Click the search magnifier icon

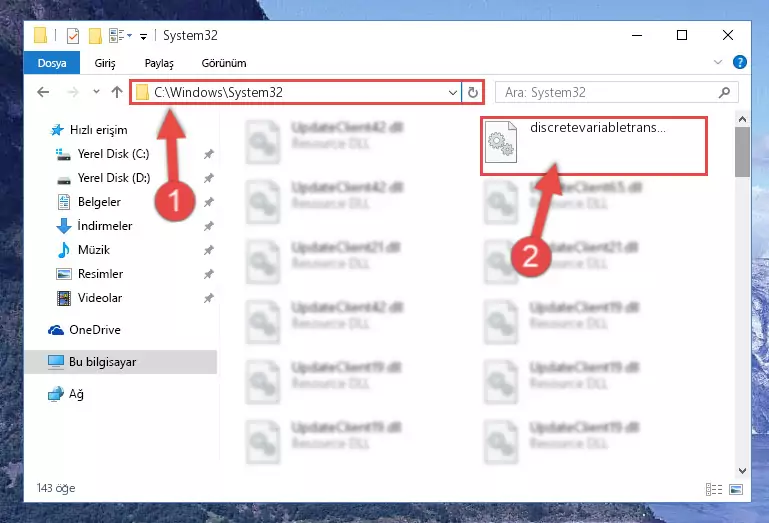pos(724,92)
